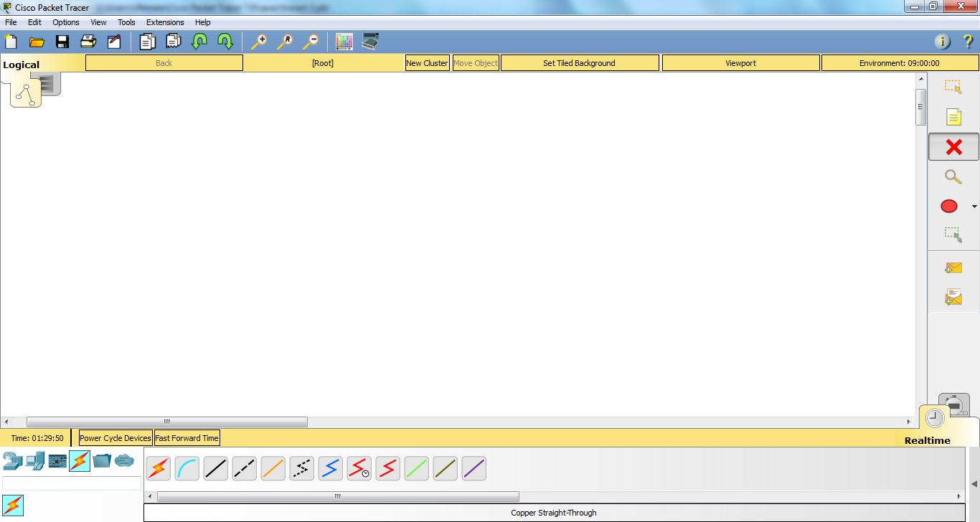Open the Tools menu
This screenshot has height=522, width=980.
[126, 22]
